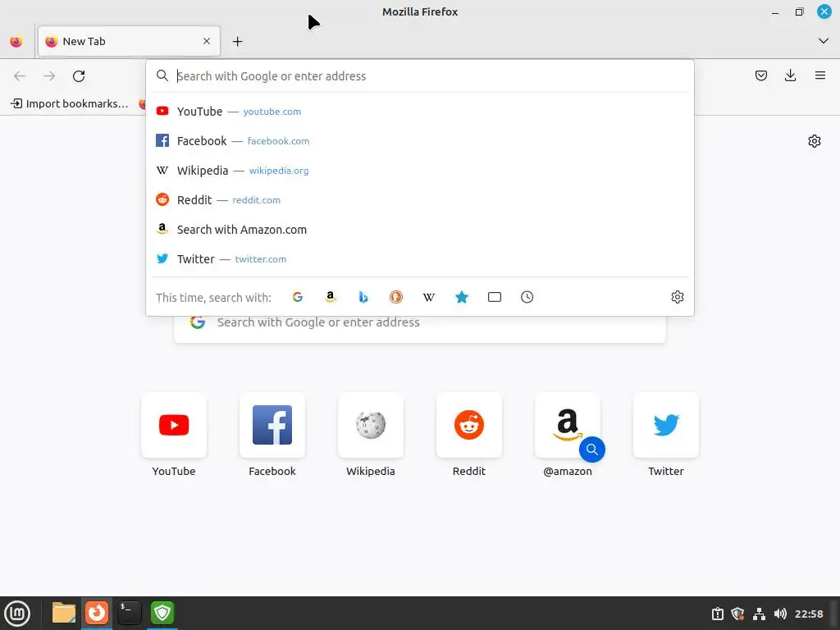840x630 pixels.
Task: Select the Wikipedia suggestion in dropdown
Action: click(419, 171)
